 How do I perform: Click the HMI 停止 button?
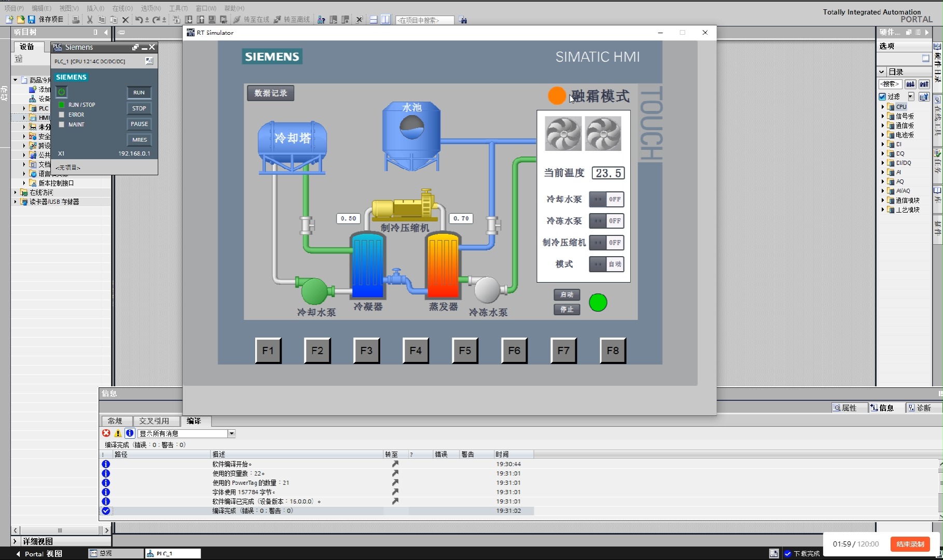[566, 310]
